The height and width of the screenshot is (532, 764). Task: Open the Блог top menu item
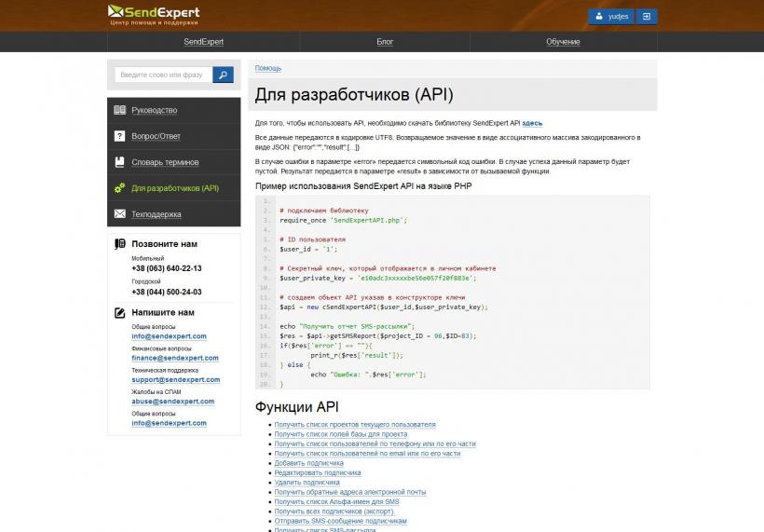pos(385,42)
